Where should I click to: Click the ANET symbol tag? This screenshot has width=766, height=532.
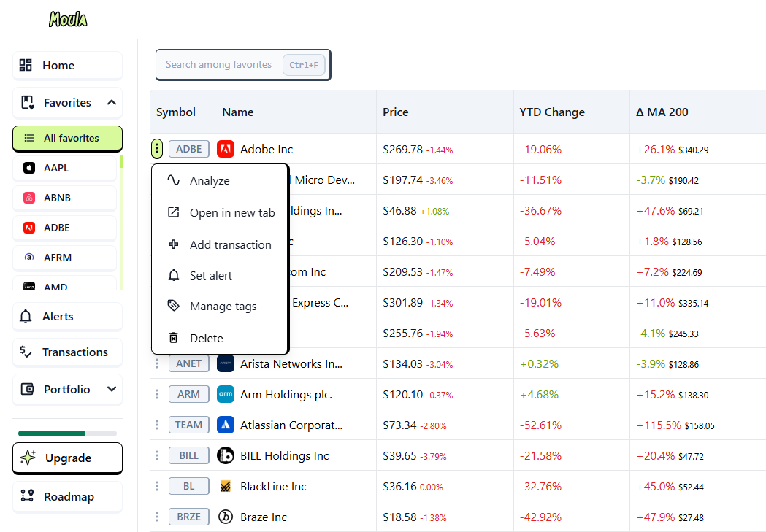click(189, 363)
